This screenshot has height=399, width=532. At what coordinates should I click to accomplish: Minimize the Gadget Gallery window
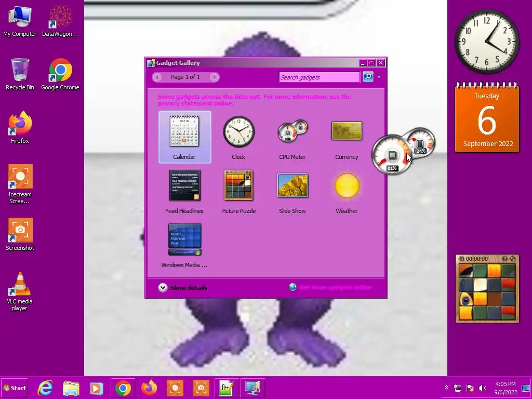(x=363, y=63)
